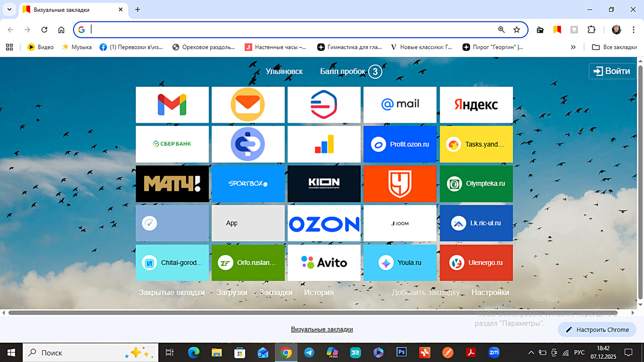The image size is (644, 362).
Task: Open the Музыка bookmark
Action: (x=77, y=47)
